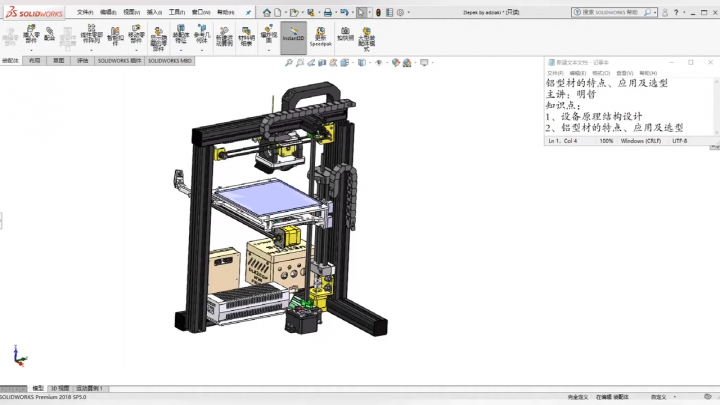Click Assembly Features (装配体特征) tool
Image resolution: width=720 pixels, height=405 pixels.
tap(181, 35)
